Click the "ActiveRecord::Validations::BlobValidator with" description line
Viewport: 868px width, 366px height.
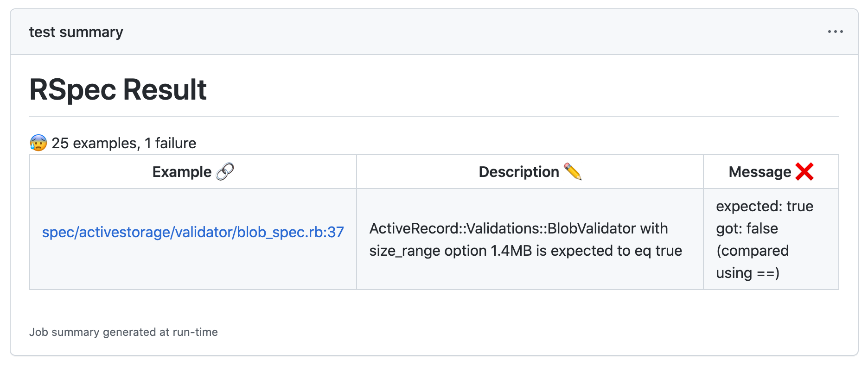[x=518, y=228]
